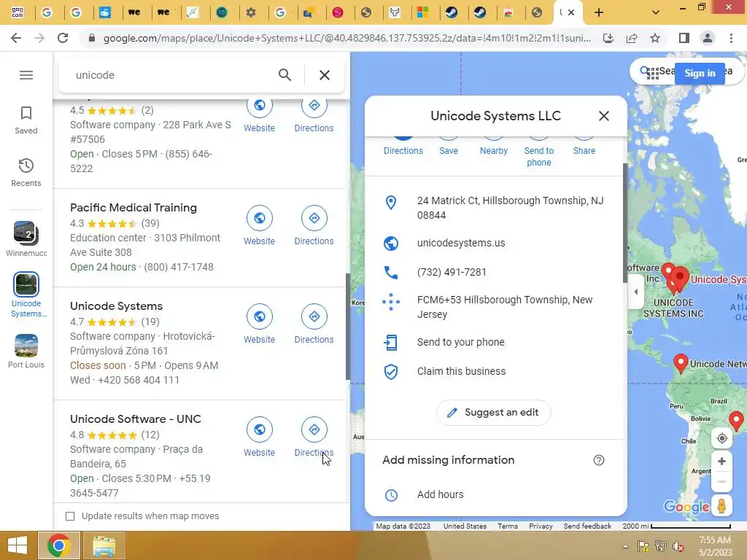Open Unicode Software - UNC result
The image size is (747, 560).
pos(135,419)
